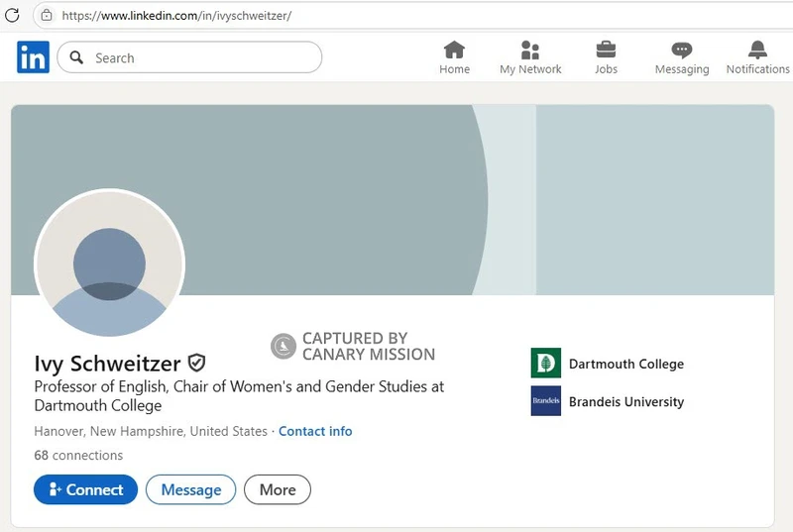Click the Connect button
This screenshot has width=793, height=532.
(x=85, y=489)
